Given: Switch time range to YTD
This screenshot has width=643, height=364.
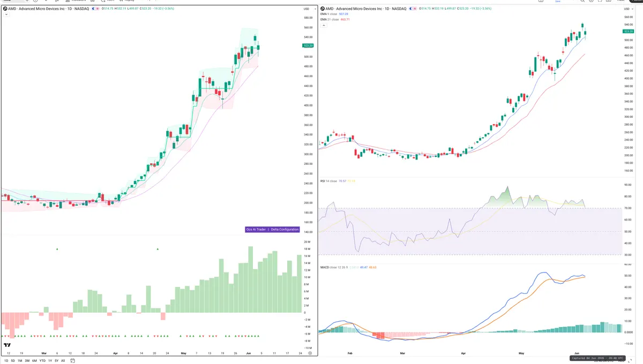Looking at the screenshot, I should tap(42, 361).
